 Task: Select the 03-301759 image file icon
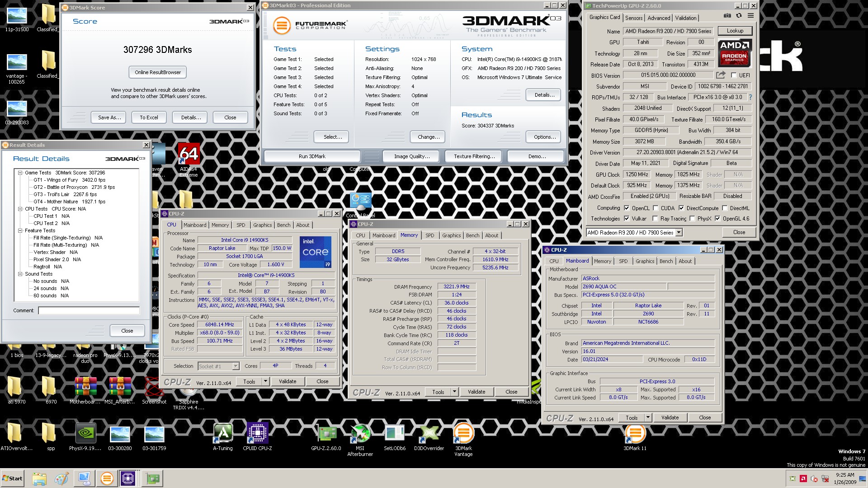point(154,437)
